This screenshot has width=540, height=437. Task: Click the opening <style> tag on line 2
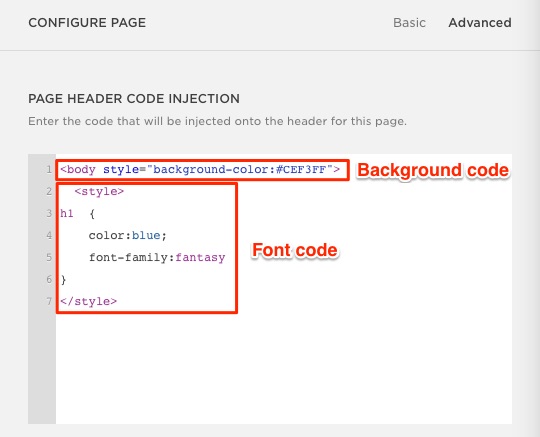(x=99, y=191)
